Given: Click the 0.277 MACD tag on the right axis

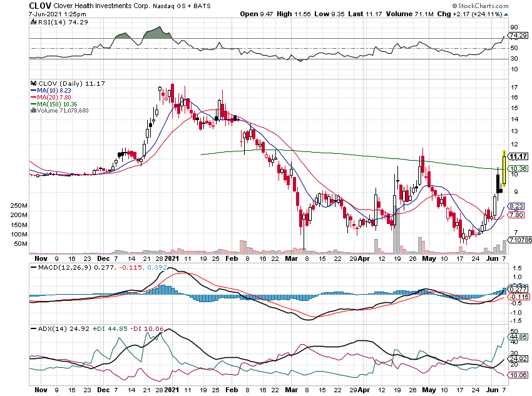Looking at the screenshot, I should 518,289.
